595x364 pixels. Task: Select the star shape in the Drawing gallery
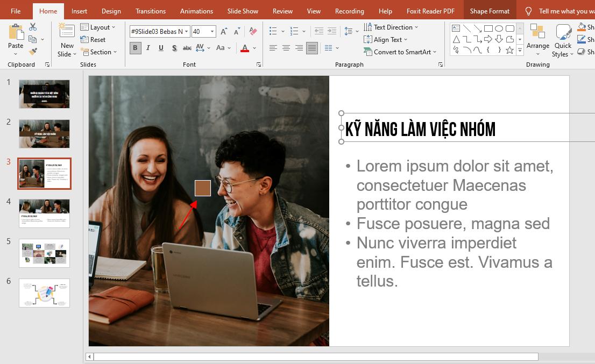[x=509, y=51]
